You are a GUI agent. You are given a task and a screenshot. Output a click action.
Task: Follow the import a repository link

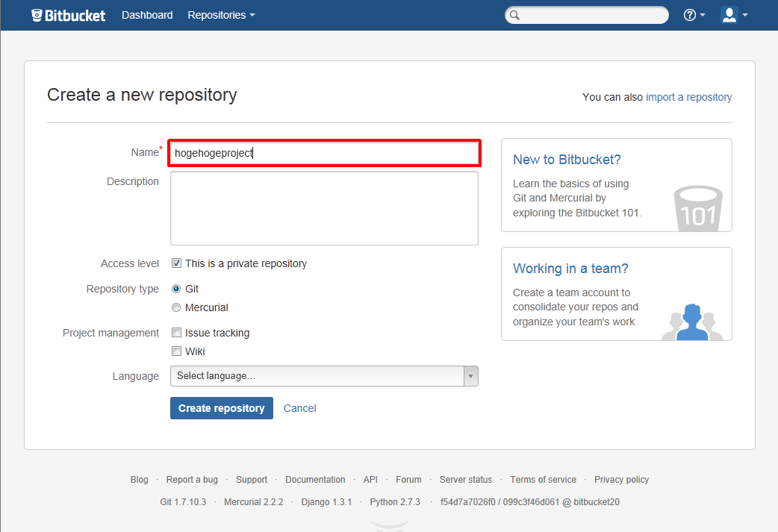(x=688, y=97)
